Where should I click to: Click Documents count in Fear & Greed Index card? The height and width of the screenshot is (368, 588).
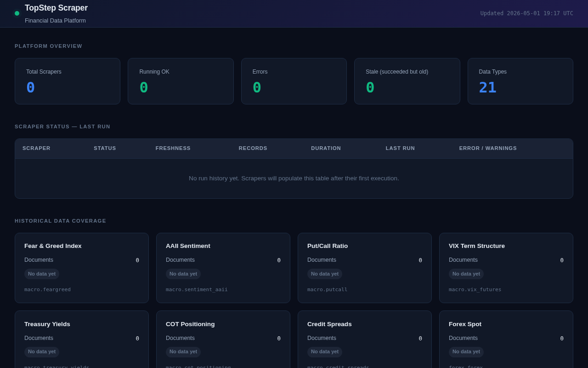click(x=137, y=260)
